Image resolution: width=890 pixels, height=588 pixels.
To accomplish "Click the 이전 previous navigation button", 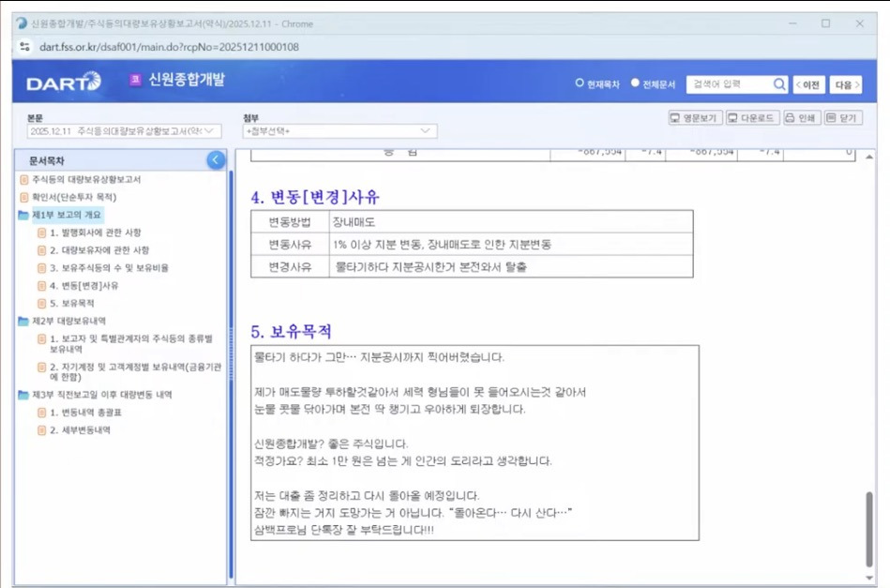I will 810,84.
